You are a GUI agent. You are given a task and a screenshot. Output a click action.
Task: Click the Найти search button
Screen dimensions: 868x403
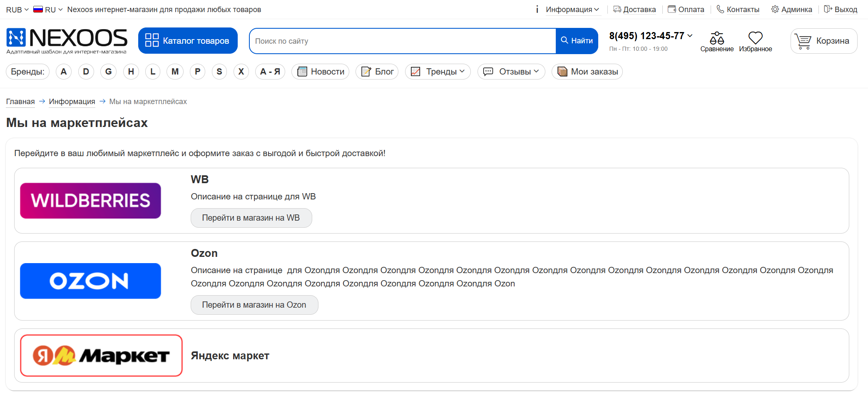pyautogui.click(x=577, y=41)
